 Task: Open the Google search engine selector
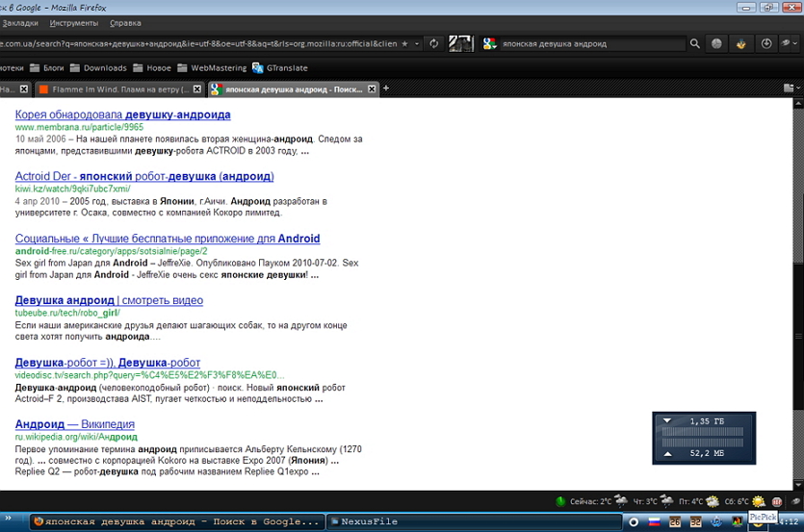pos(490,44)
